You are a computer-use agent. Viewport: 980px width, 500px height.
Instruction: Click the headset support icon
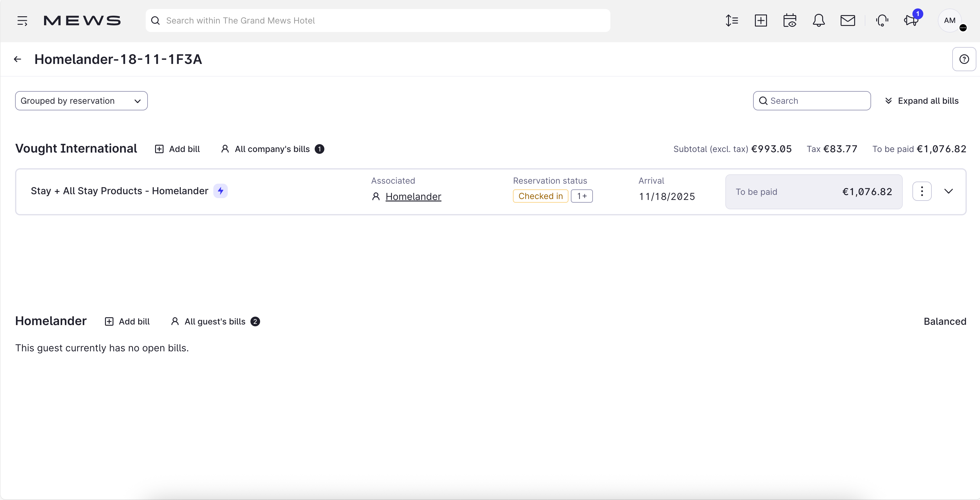pos(882,21)
